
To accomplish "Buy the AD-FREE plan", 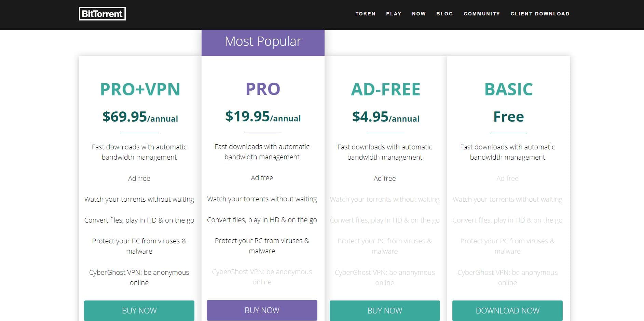I will 385,310.
